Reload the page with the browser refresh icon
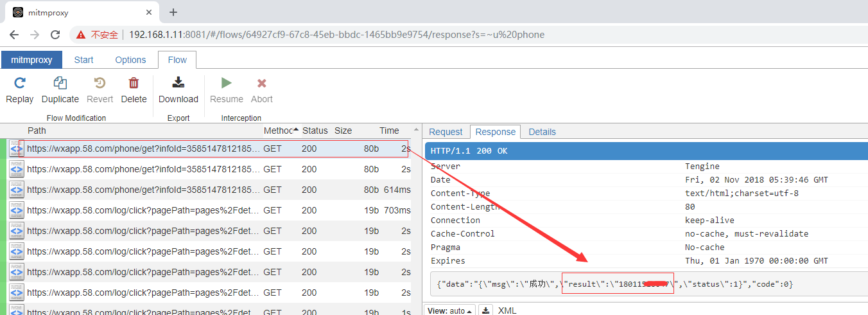The image size is (868, 315). click(56, 35)
